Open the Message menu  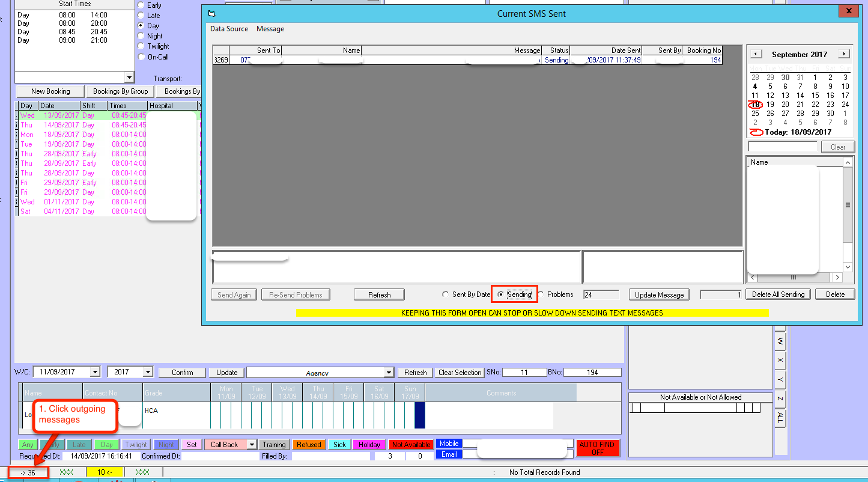point(270,29)
